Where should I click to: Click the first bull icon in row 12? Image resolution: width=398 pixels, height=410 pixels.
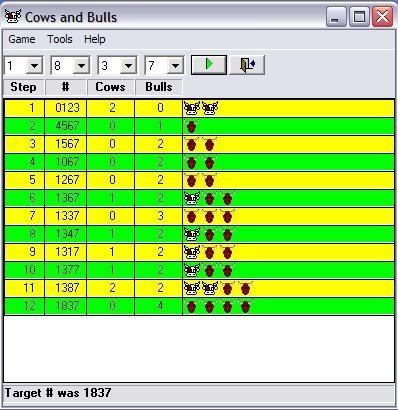pos(191,307)
